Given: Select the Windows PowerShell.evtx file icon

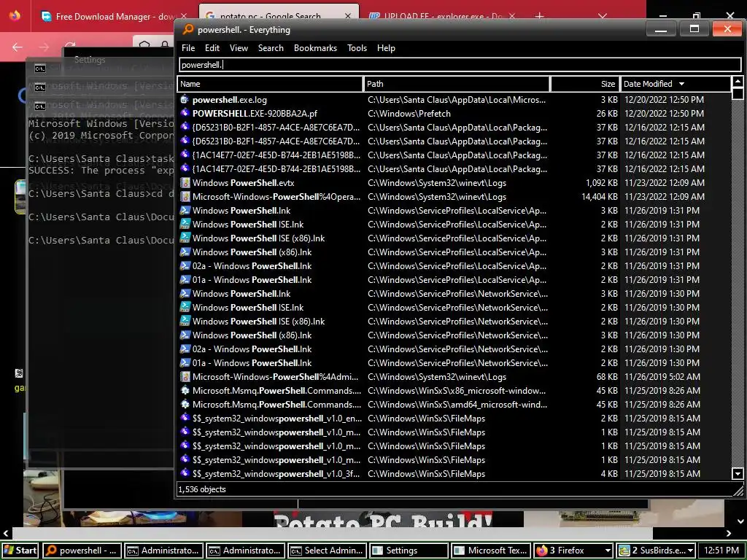Looking at the screenshot, I should pyautogui.click(x=185, y=183).
